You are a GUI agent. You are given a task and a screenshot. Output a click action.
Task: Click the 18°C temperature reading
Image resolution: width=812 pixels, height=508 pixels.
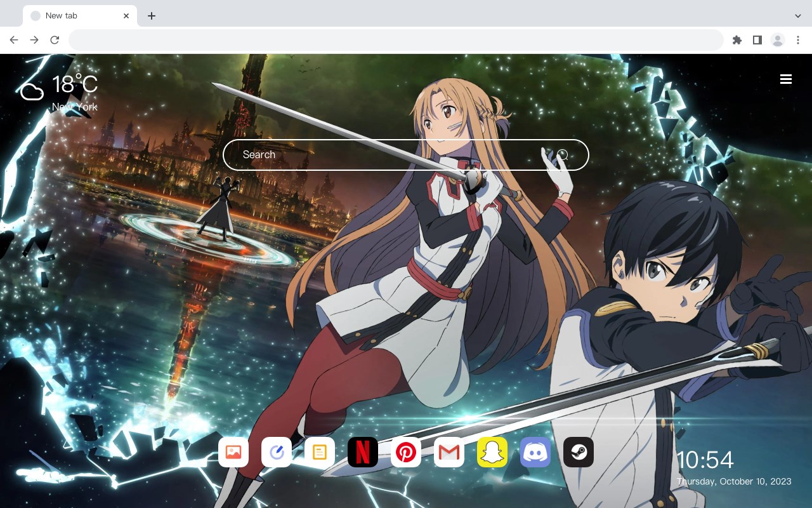click(75, 84)
